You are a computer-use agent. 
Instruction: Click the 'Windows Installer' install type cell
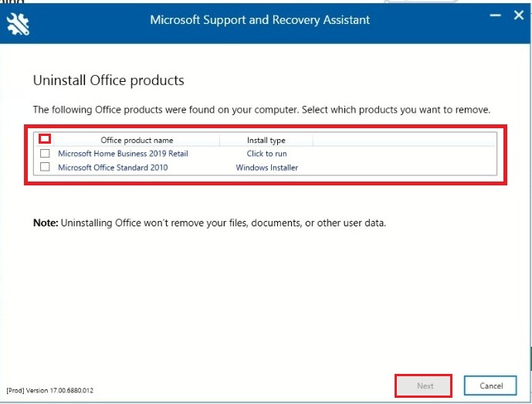[266, 167]
